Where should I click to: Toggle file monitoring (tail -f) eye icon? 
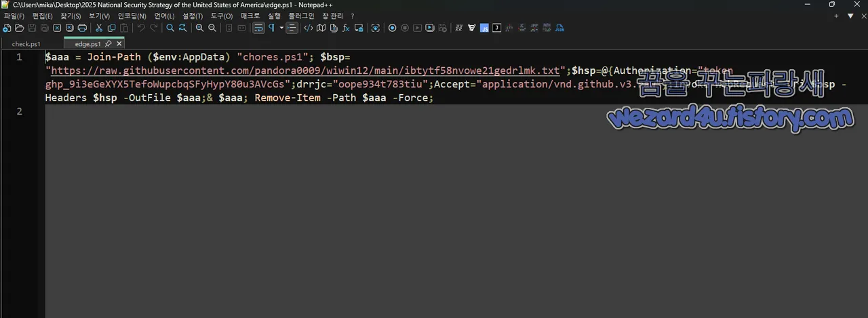coord(375,28)
